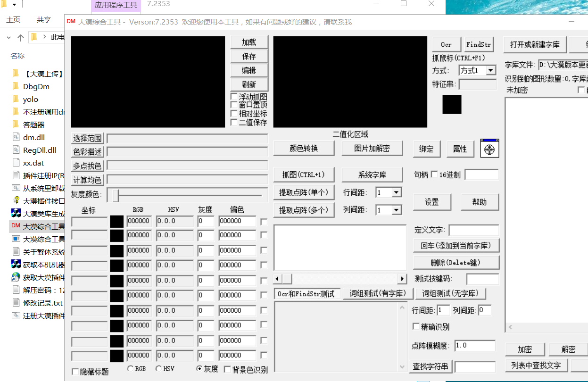Click the 从系统里卸载 file icon
The width and height of the screenshot is (588, 382).
pos(16,188)
